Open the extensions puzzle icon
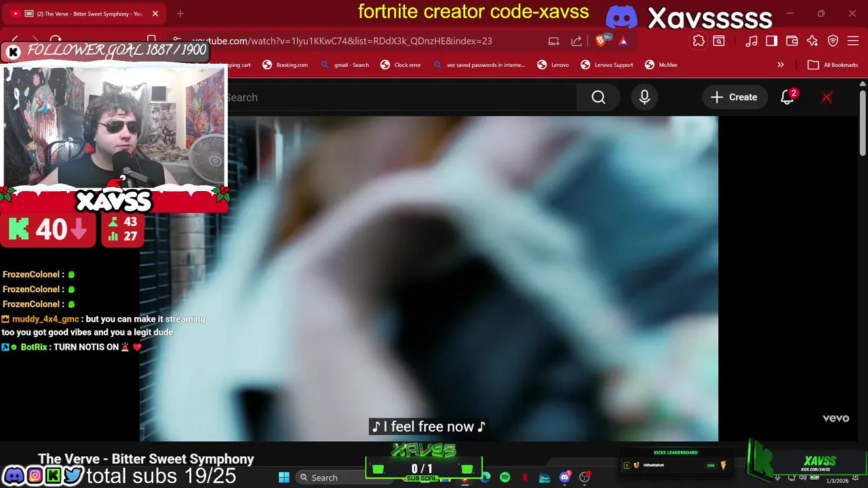This screenshot has width=868, height=488. (698, 41)
